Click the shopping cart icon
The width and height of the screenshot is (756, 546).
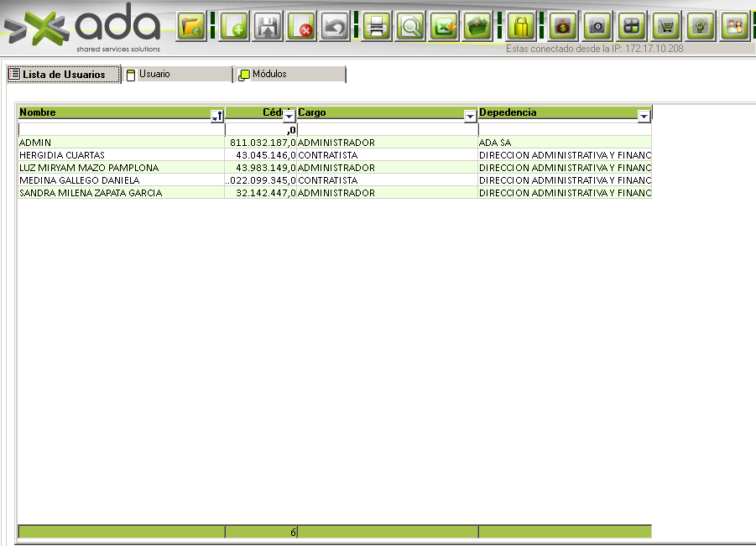[x=666, y=27]
